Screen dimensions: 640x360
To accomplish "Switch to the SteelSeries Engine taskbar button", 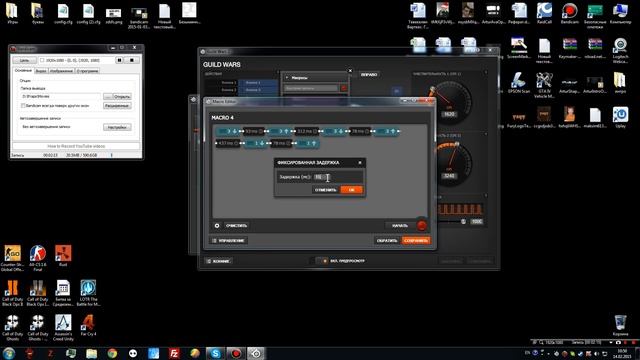I will click(256, 353).
